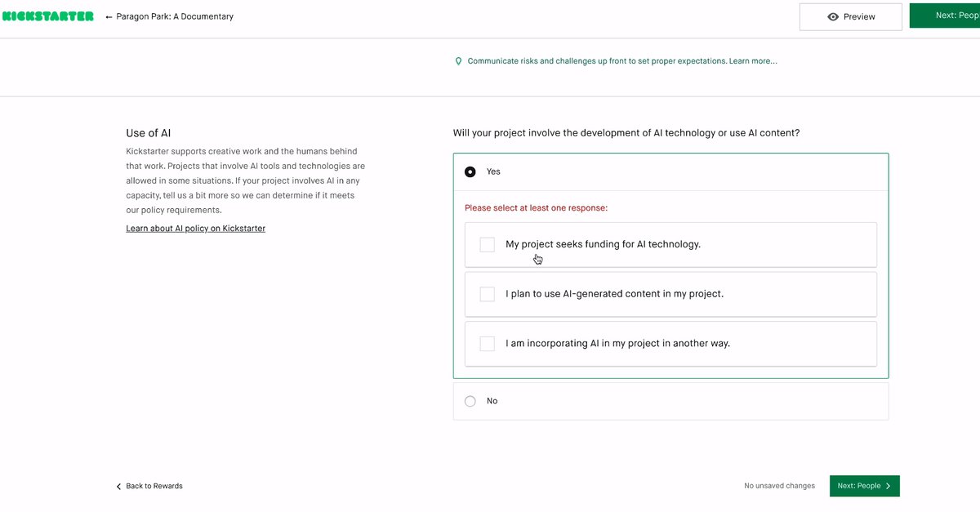Viewport: 980px width, 512px height.
Task: Click the bottom 'Next: People' button label
Action: coord(858,486)
